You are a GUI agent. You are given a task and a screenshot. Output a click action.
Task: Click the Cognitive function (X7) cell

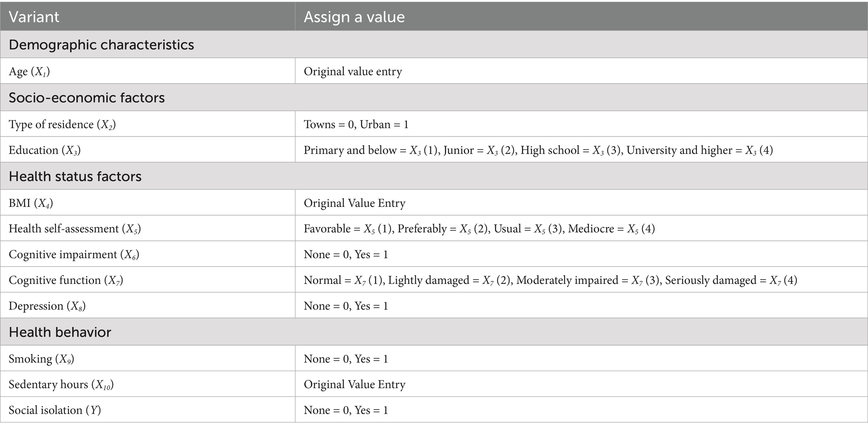pyautogui.click(x=148, y=280)
